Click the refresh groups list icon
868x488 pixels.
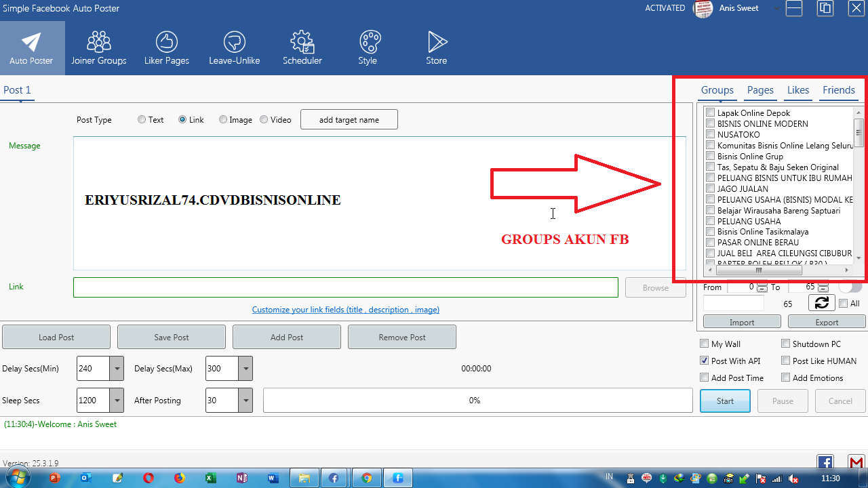822,303
